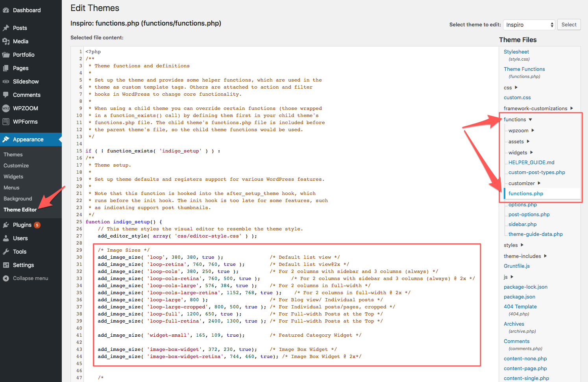Viewport: 588px width, 382px height.
Task: Open the Stylesheet file link
Action: (516, 52)
